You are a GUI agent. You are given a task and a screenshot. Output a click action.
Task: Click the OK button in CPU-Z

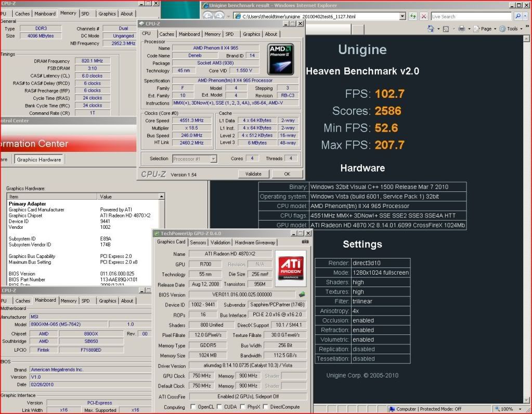tap(287, 174)
